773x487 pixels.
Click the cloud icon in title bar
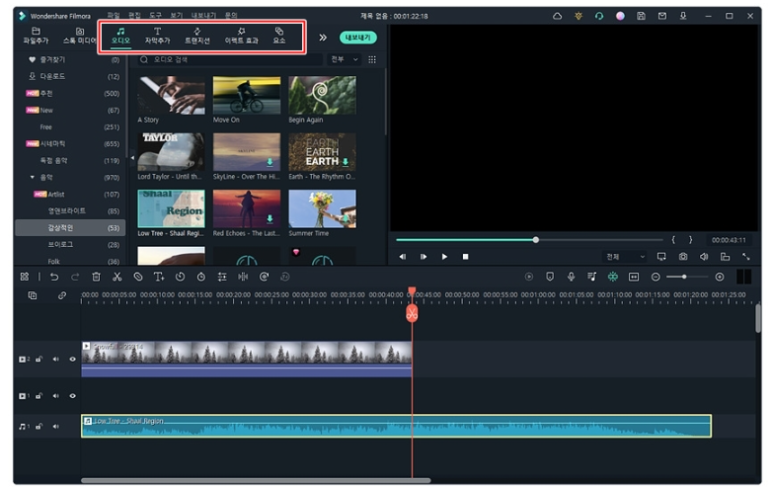[x=557, y=16]
